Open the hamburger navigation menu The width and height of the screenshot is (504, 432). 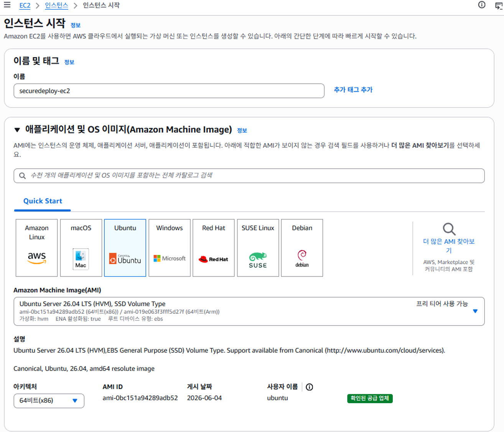click(x=7, y=5)
